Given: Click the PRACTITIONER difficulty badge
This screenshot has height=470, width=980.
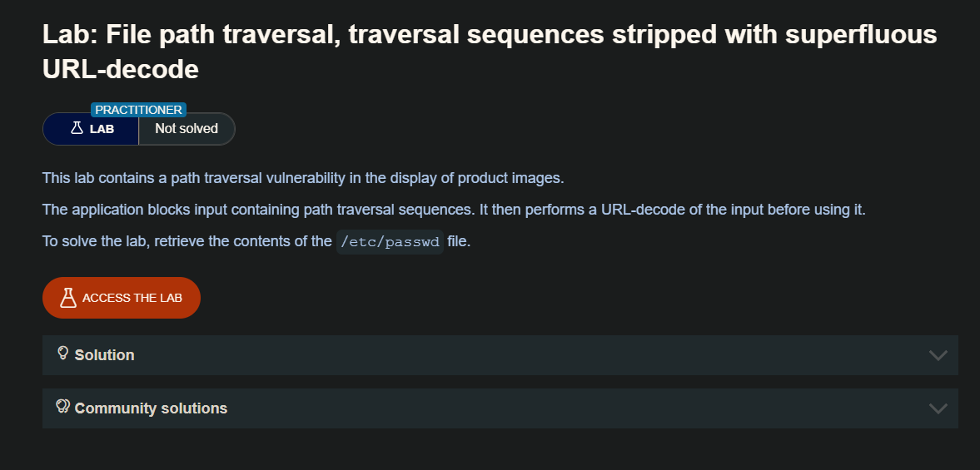Looking at the screenshot, I should [138, 110].
